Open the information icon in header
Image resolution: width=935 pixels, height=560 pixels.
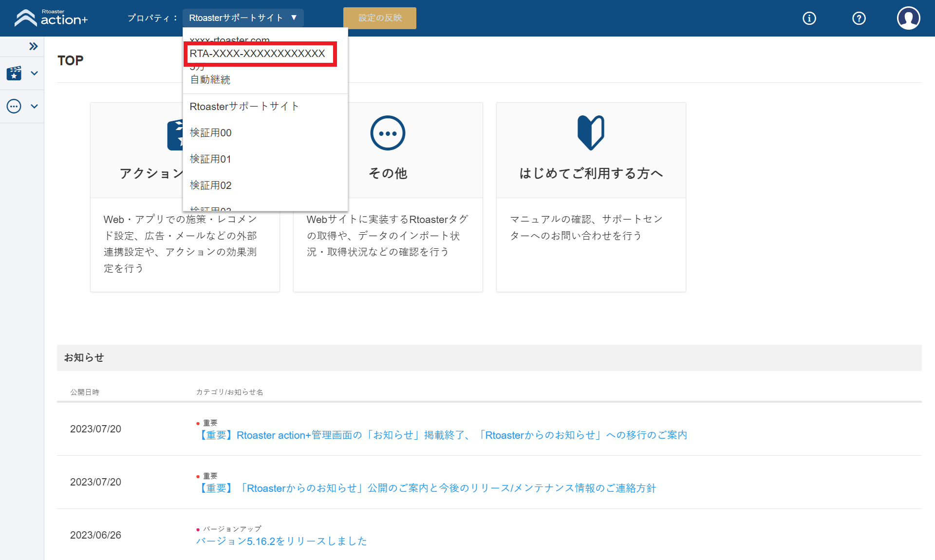(x=809, y=19)
